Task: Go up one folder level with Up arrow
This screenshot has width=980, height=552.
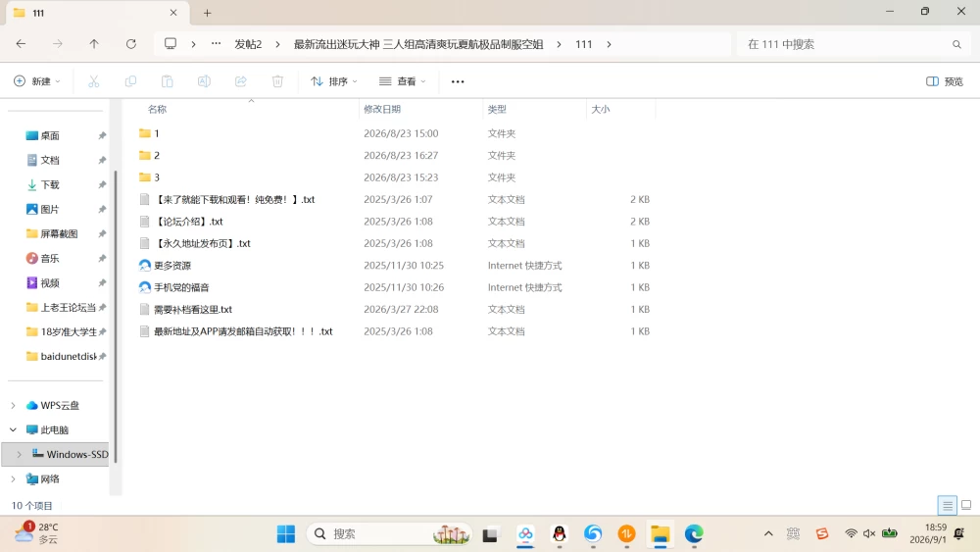Action: pyautogui.click(x=94, y=44)
